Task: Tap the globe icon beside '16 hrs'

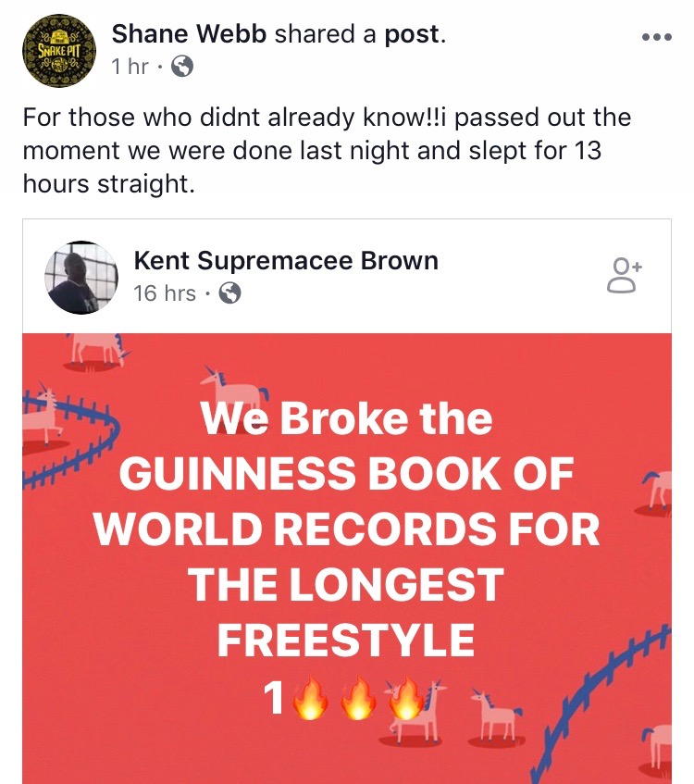Action: [229, 293]
